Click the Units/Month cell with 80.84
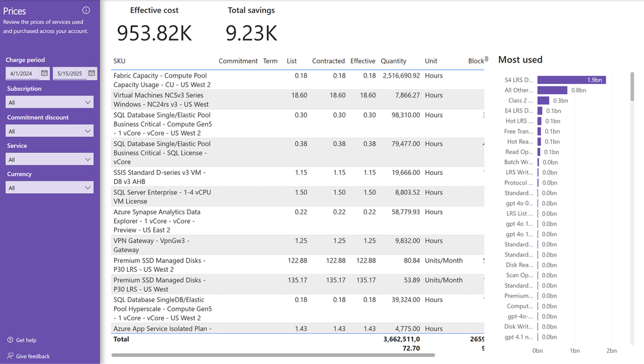644x364 pixels. point(444,260)
